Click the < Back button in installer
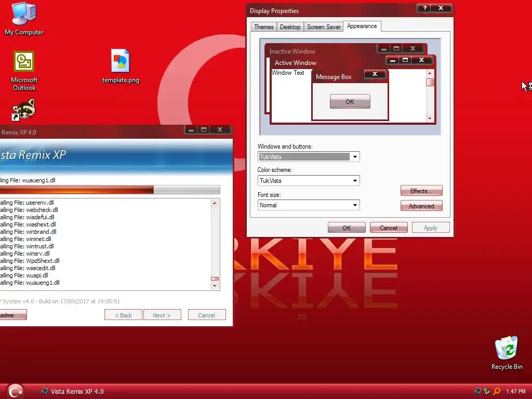The height and width of the screenshot is (399, 532). click(x=123, y=315)
